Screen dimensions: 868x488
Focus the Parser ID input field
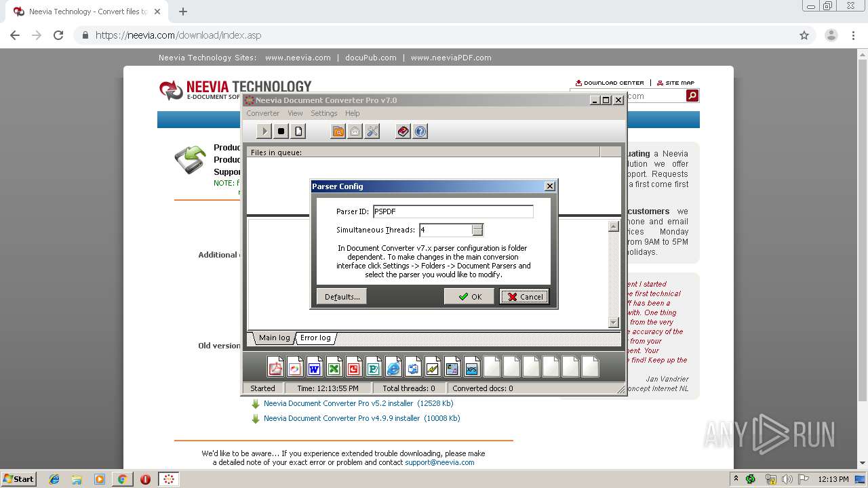click(x=453, y=211)
